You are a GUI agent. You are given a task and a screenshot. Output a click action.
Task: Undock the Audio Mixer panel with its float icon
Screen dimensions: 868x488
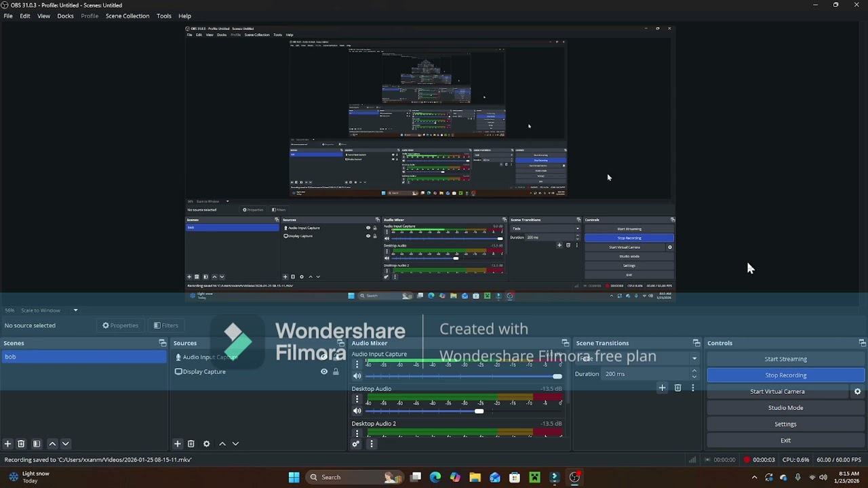(565, 343)
